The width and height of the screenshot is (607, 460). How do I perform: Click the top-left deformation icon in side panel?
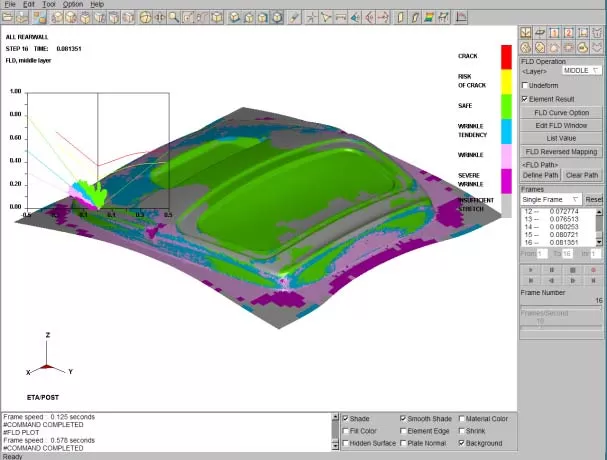point(525,33)
